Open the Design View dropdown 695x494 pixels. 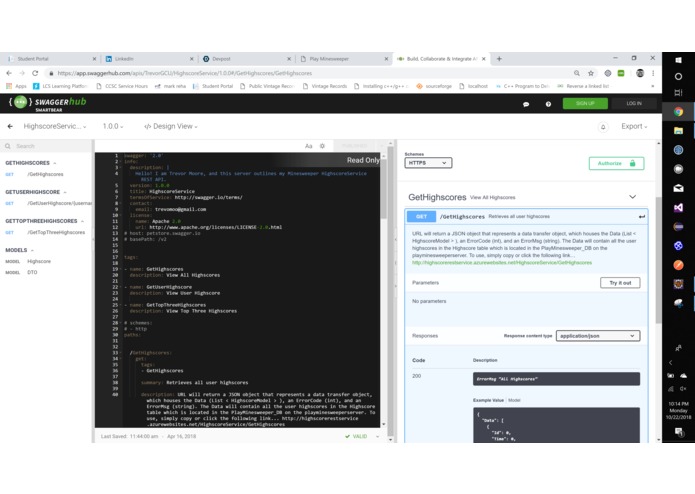[171, 126]
